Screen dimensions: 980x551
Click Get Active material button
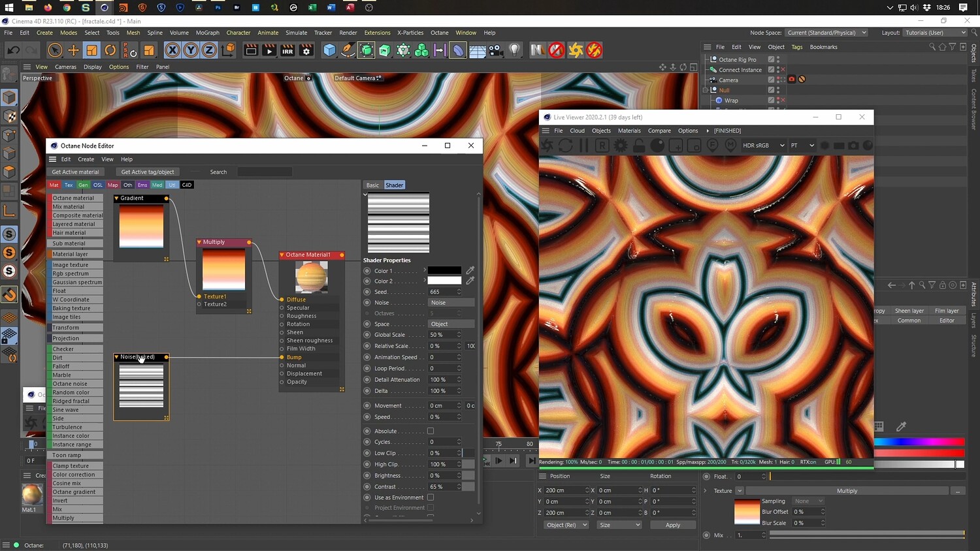[x=75, y=172]
